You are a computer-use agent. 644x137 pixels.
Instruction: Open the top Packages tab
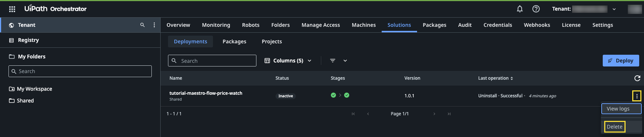[x=434, y=25]
